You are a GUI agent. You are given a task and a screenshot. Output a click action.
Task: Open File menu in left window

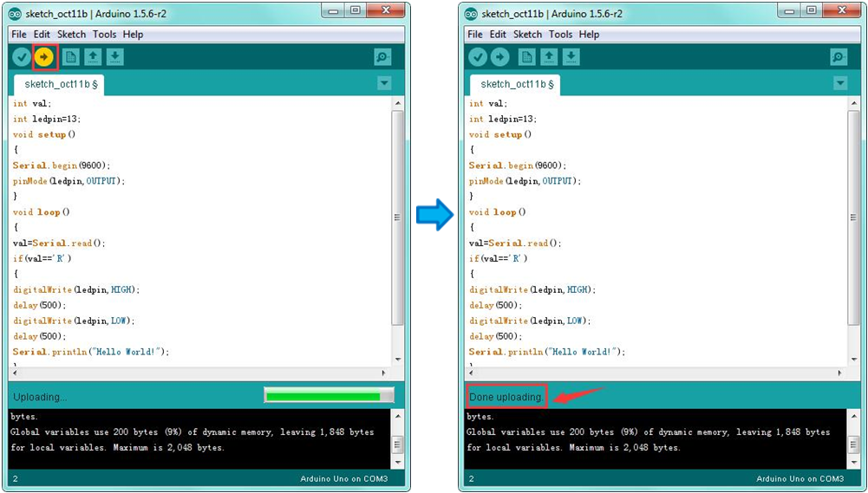click(19, 35)
